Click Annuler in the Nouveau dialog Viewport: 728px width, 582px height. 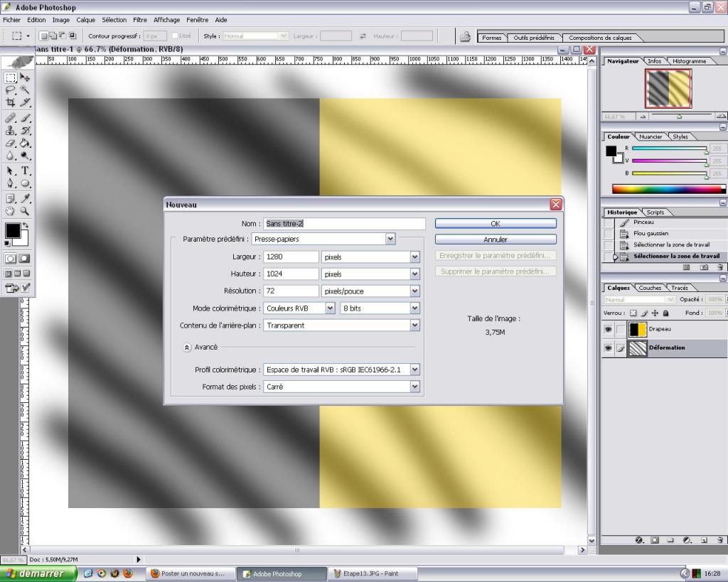[x=496, y=239]
